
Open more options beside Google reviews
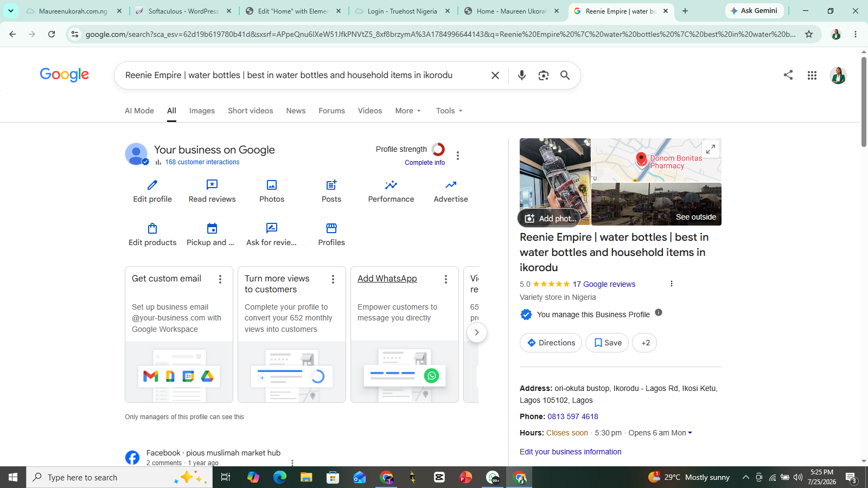pos(672,284)
